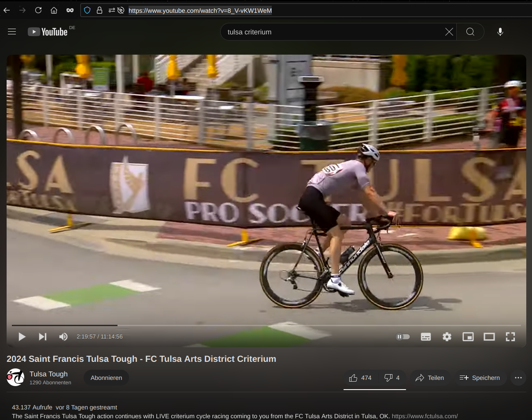Click the video timestamp 2:19:57 / 11:14:56
532x420 pixels.
coord(100,337)
